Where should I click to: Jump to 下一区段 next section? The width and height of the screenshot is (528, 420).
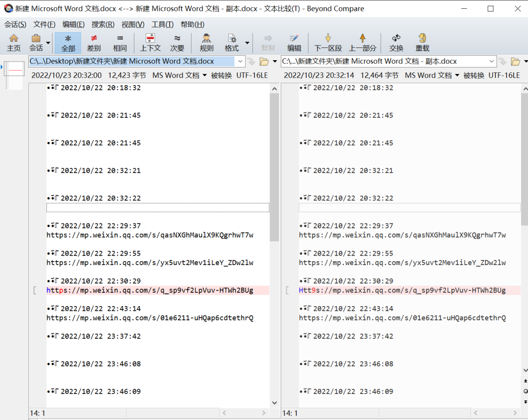pyautogui.click(x=328, y=43)
